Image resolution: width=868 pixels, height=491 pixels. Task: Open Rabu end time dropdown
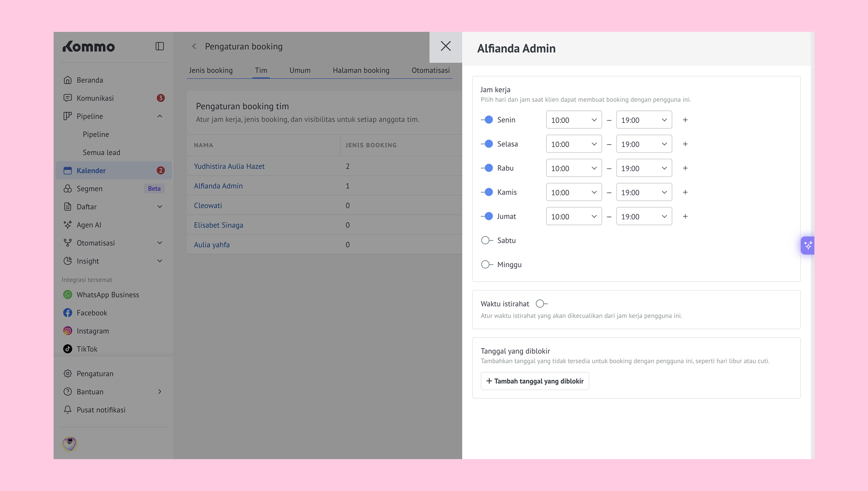[644, 168]
